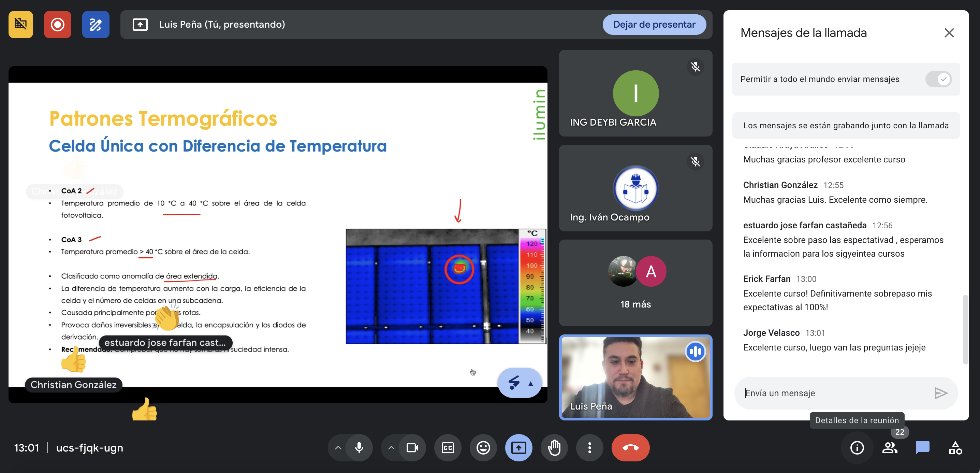Open the emoji reactions picker
This screenshot has height=473, width=980.
pyautogui.click(x=483, y=447)
